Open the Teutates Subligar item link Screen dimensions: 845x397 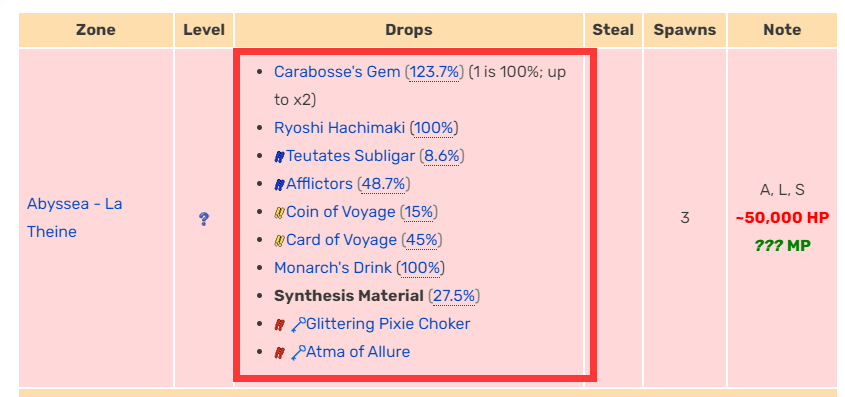[350, 156]
